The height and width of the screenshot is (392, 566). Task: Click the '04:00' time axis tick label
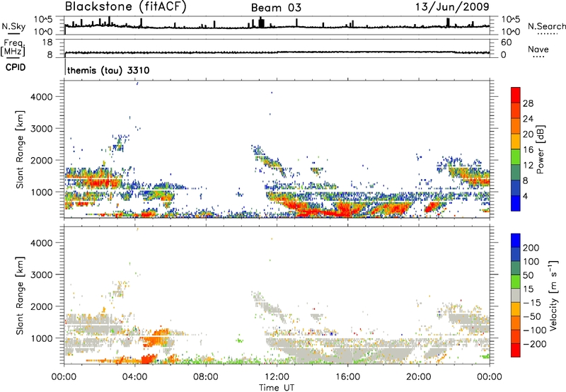[134, 377]
